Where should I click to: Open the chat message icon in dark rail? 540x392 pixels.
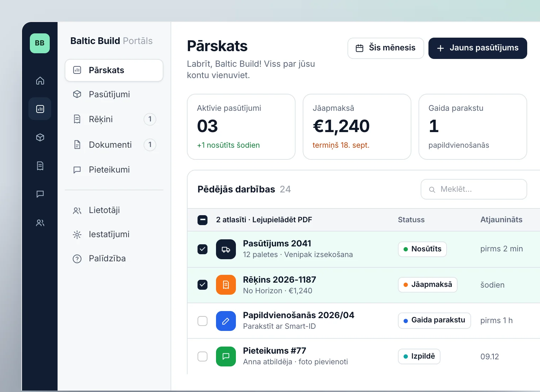[x=40, y=194]
